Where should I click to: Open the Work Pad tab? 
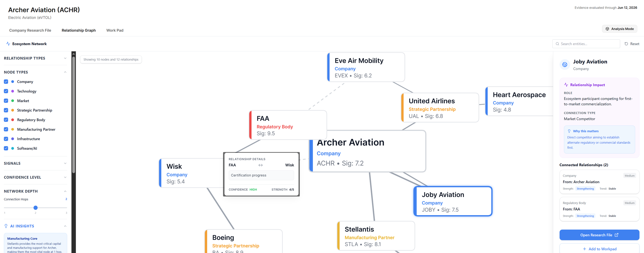tap(115, 30)
